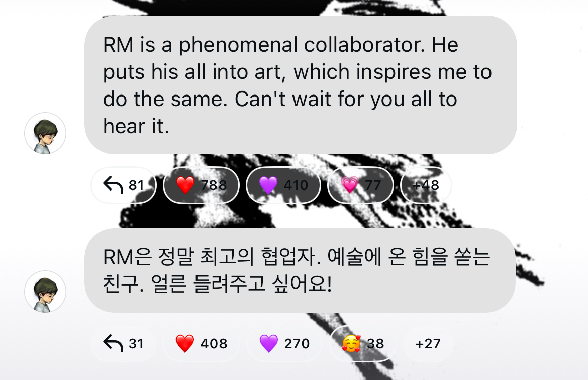
Task: View the 81 replies to the English message
Action: pyautogui.click(x=123, y=185)
